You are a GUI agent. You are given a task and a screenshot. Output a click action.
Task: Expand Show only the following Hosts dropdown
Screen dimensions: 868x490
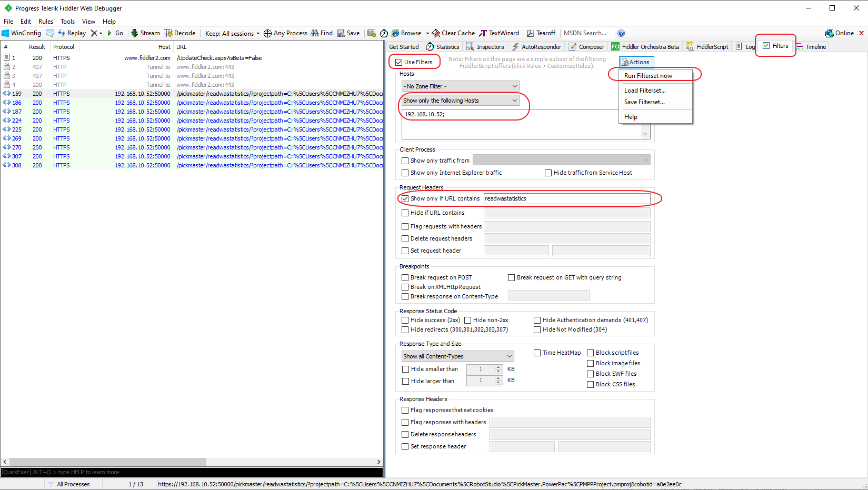point(461,101)
